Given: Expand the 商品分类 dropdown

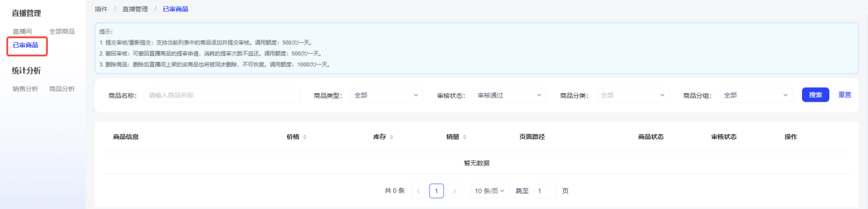Looking at the screenshot, I should tap(632, 95).
